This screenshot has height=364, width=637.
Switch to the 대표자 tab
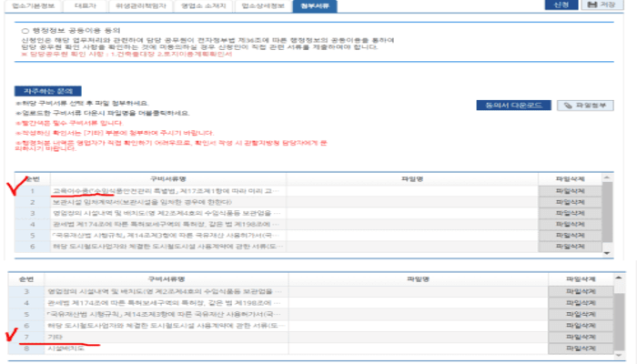(x=86, y=6)
